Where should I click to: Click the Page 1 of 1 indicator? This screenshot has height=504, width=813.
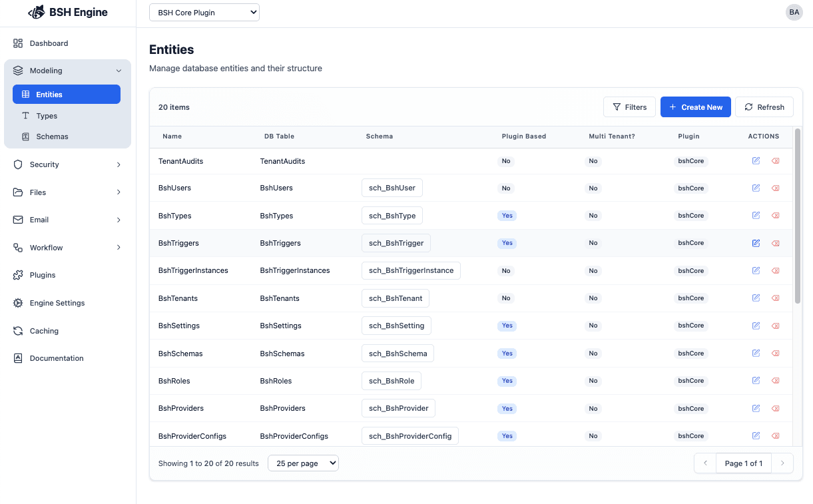[744, 463]
